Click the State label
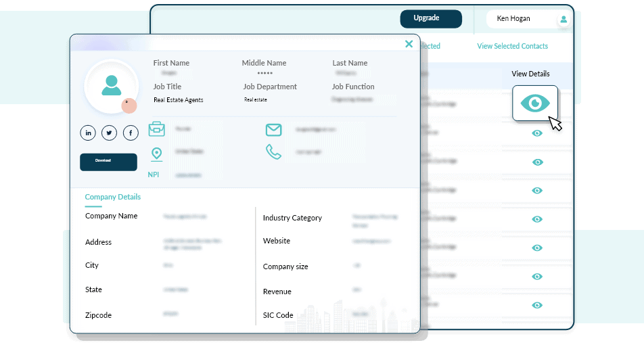This screenshot has width=644, height=349. click(93, 289)
